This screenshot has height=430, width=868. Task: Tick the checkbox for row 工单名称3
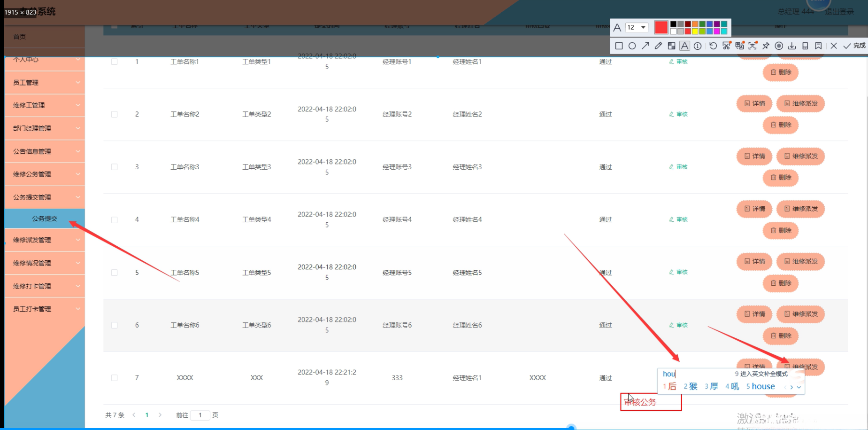[x=114, y=166]
